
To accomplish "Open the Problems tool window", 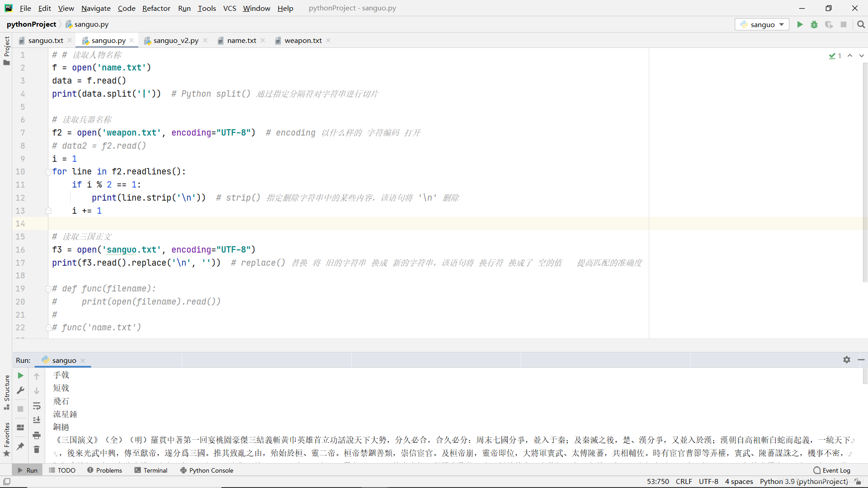I will coord(104,470).
